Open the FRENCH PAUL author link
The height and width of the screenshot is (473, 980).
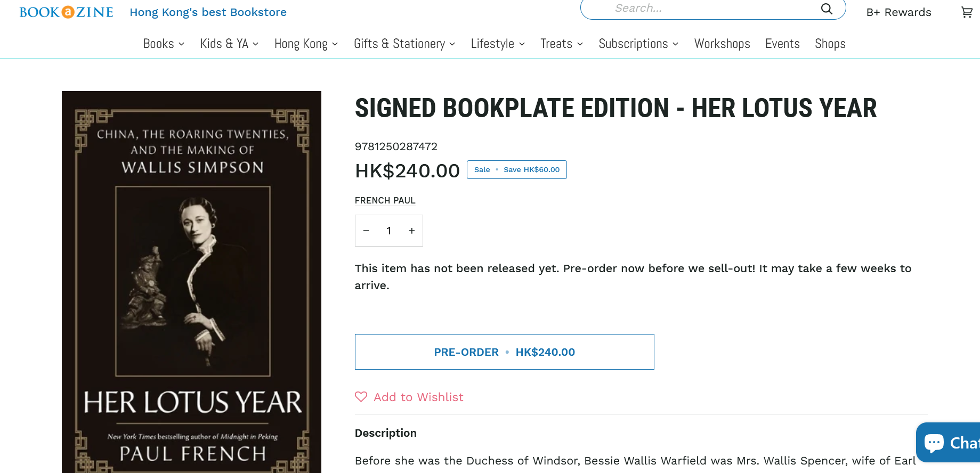point(385,200)
